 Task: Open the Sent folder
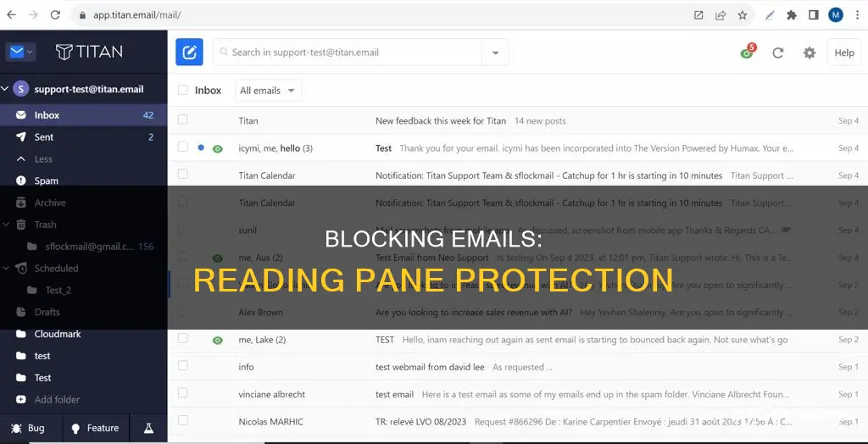click(84, 136)
